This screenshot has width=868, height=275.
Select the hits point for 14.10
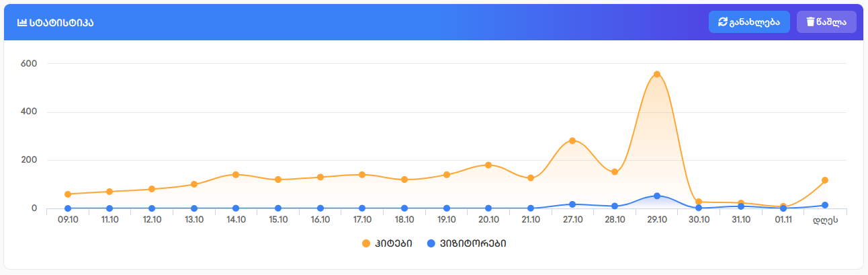(x=236, y=175)
